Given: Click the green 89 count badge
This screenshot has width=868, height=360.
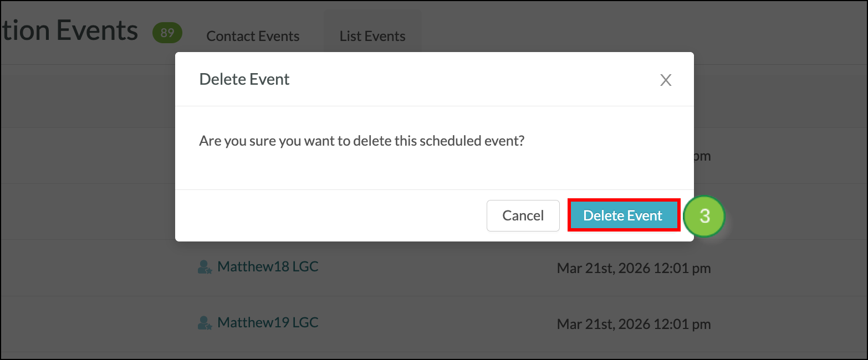Looking at the screenshot, I should click(167, 33).
